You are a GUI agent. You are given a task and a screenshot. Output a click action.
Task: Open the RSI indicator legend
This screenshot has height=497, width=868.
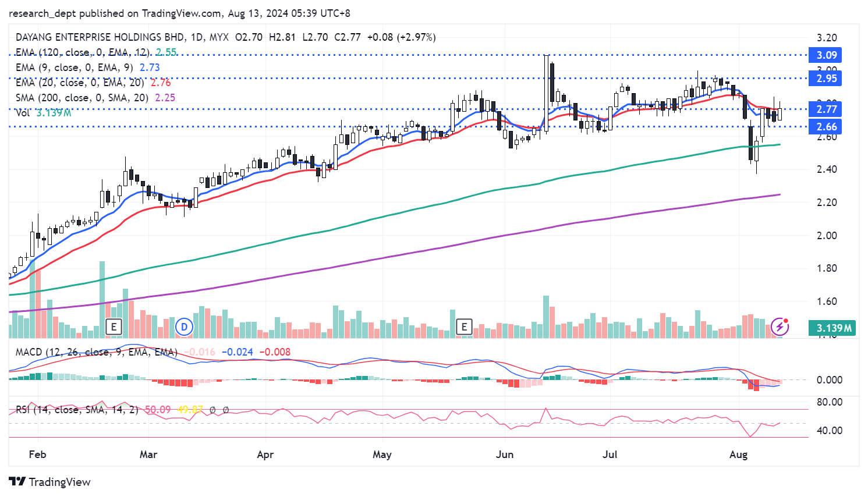click(77, 410)
